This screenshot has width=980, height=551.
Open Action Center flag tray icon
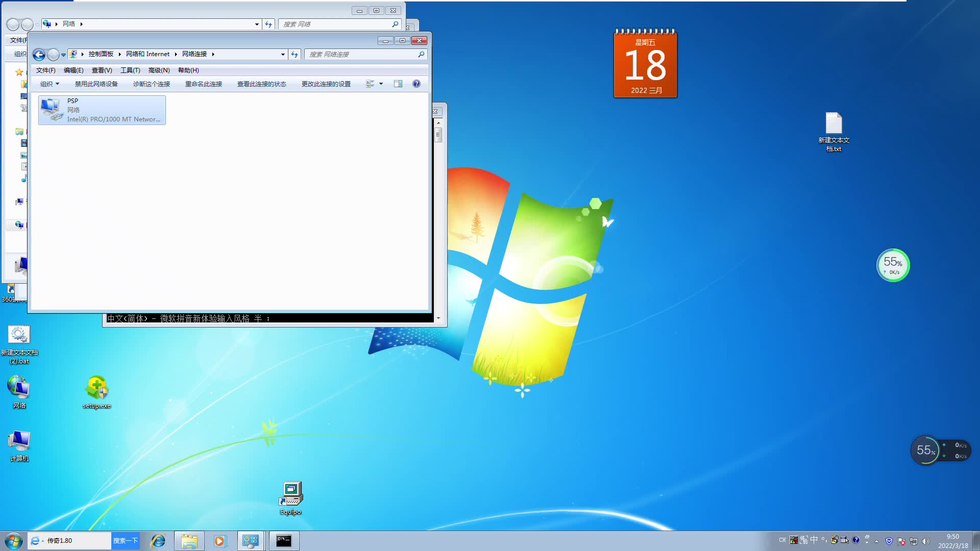pyautogui.click(x=901, y=541)
